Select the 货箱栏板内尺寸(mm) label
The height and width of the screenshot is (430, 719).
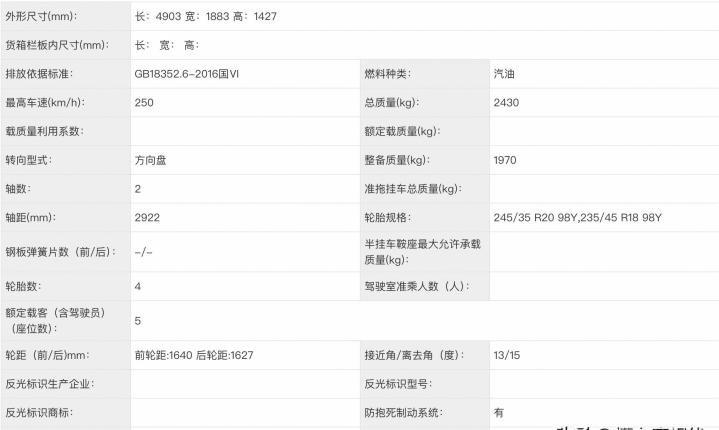tap(56, 45)
